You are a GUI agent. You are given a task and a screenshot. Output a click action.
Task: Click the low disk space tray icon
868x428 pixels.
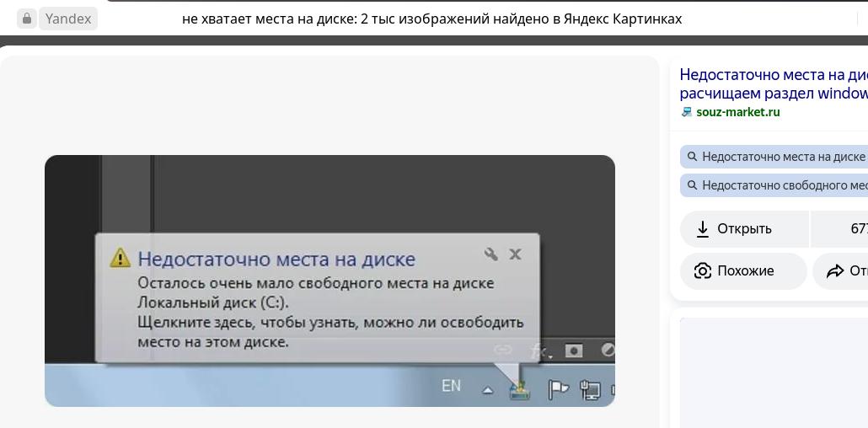click(x=520, y=390)
